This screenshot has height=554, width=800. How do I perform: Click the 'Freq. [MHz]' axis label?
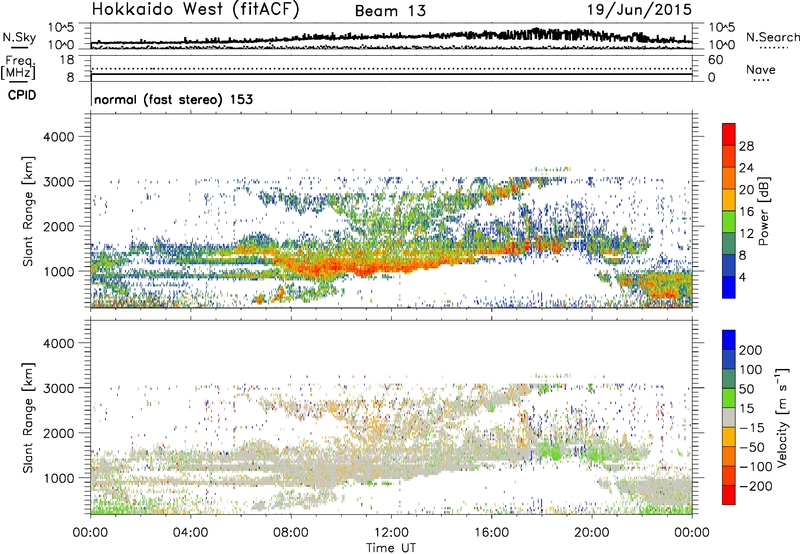[19, 67]
